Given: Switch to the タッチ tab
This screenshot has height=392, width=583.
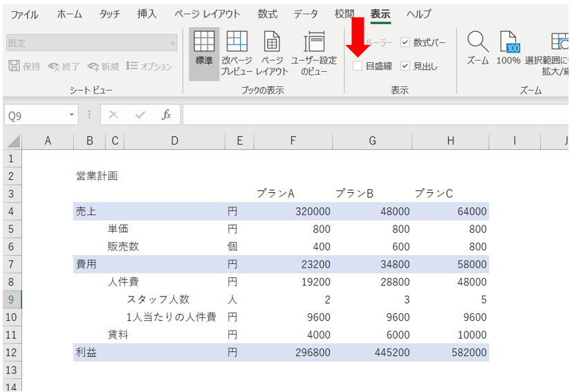Looking at the screenshot, I should point(110,14).
